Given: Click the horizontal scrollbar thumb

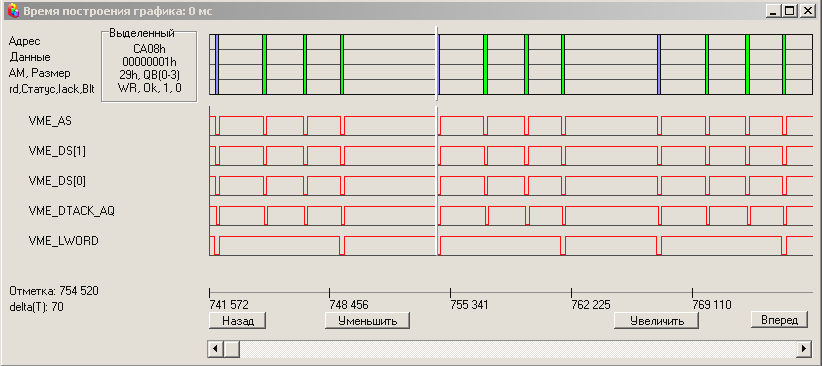Looking at the screenshot, I should [x=231, y=349].
